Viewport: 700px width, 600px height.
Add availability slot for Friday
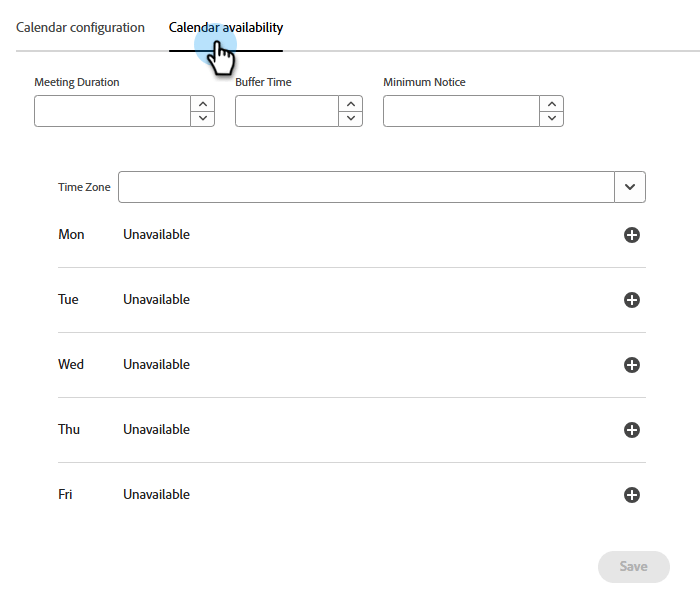point(631,495)
